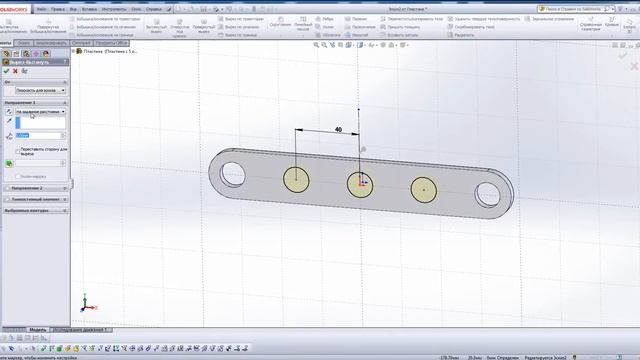Expand the Direction 2 section chevron

pos(65,188)
